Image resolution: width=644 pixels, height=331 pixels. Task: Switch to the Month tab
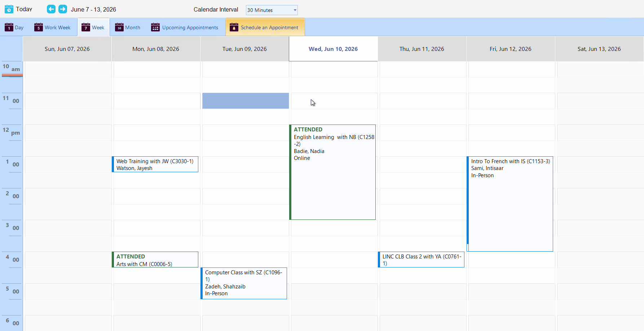[x=128, y=27]
